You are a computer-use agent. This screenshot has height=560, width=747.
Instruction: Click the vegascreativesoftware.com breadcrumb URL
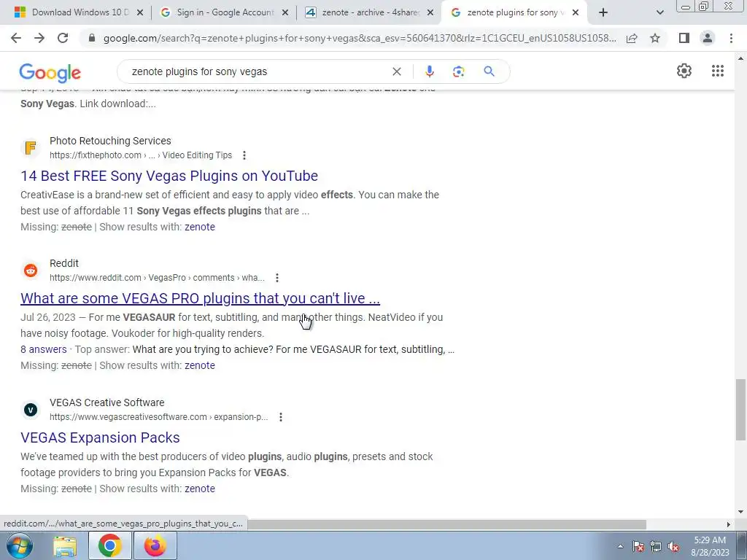click(x=158, y=417)
